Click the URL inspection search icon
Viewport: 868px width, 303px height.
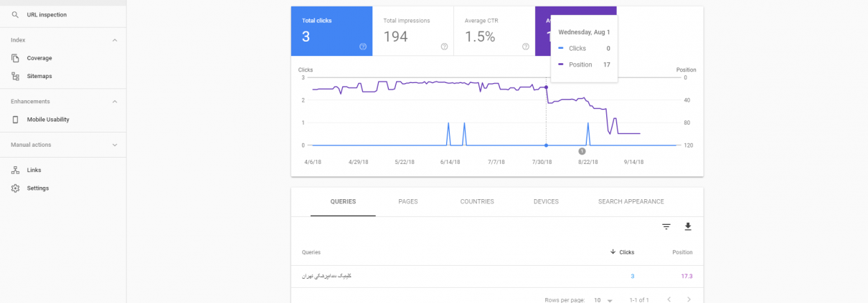pyautogui.click(x=16, y=14)
